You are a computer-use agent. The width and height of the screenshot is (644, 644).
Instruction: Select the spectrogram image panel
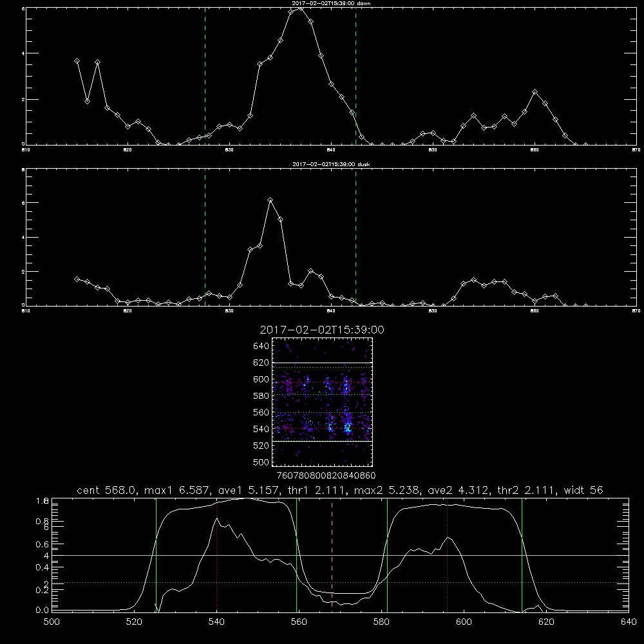pyautogui.click(x=322, y=402)
